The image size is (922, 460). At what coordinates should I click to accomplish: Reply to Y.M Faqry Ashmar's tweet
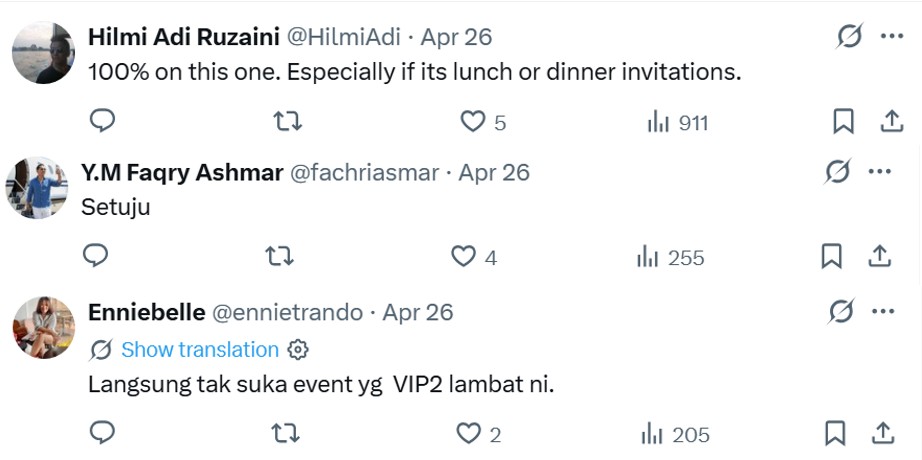tap(95, 257)
